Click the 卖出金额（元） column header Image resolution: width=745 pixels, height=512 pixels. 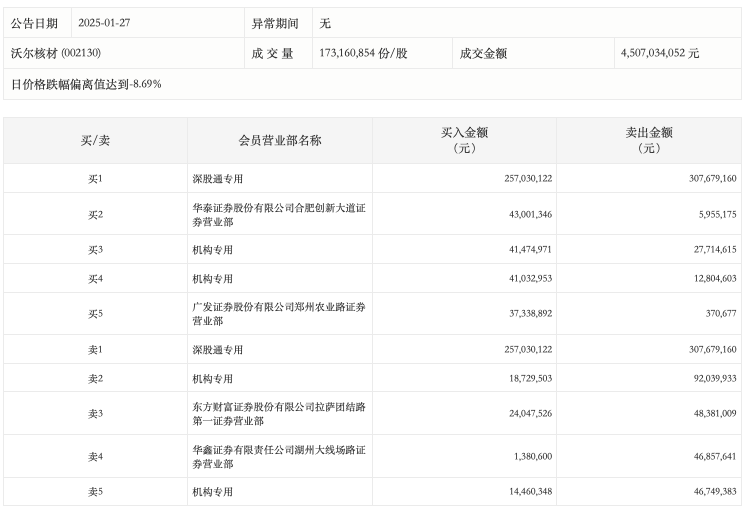point(649,140)
